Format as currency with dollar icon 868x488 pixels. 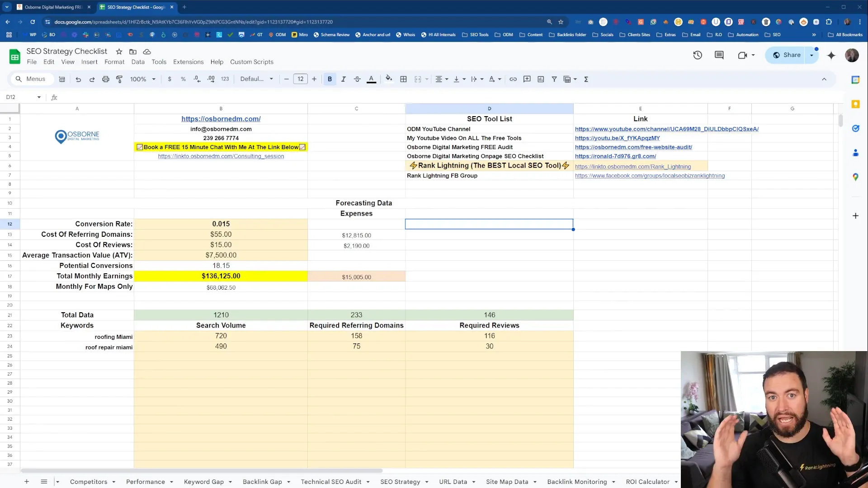click(x=170, y=79)
